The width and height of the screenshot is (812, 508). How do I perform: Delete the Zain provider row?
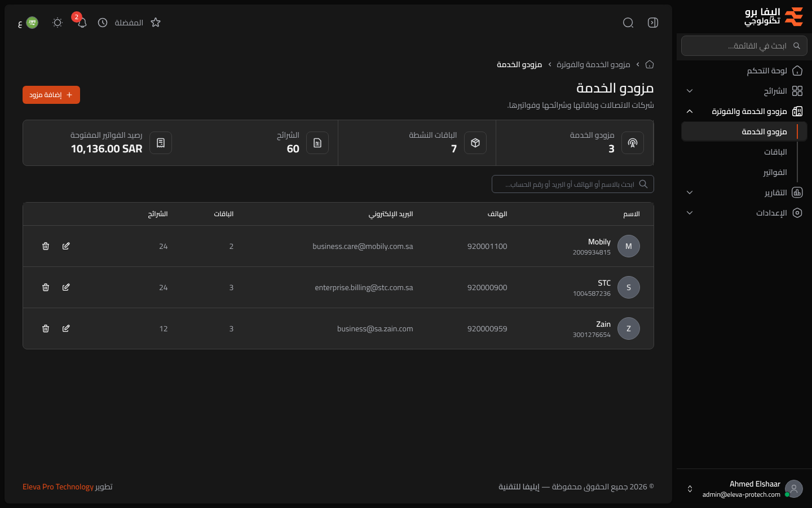46,329
